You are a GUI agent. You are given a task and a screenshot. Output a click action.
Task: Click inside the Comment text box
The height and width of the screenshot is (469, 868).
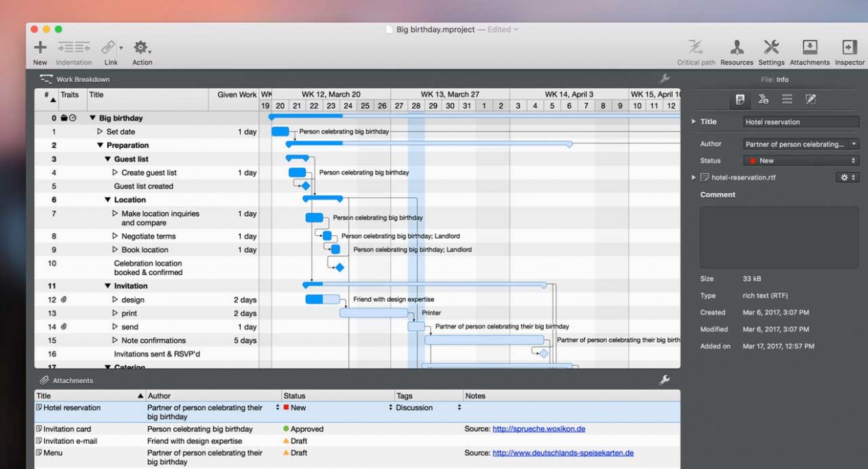point(779,237)
